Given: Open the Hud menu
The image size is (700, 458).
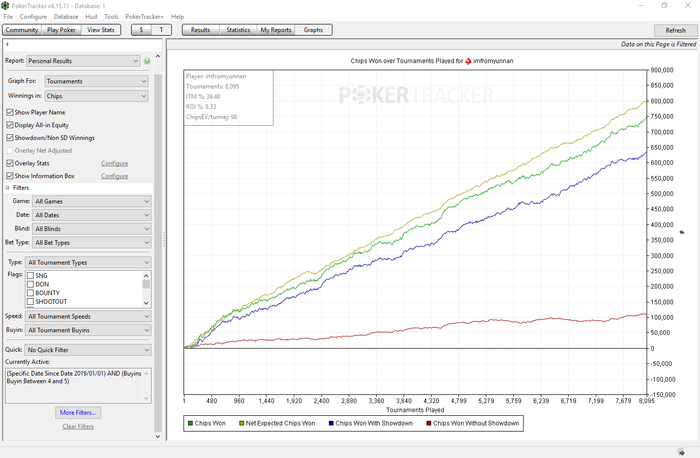Looking at the screenshot, I should 91,17.
